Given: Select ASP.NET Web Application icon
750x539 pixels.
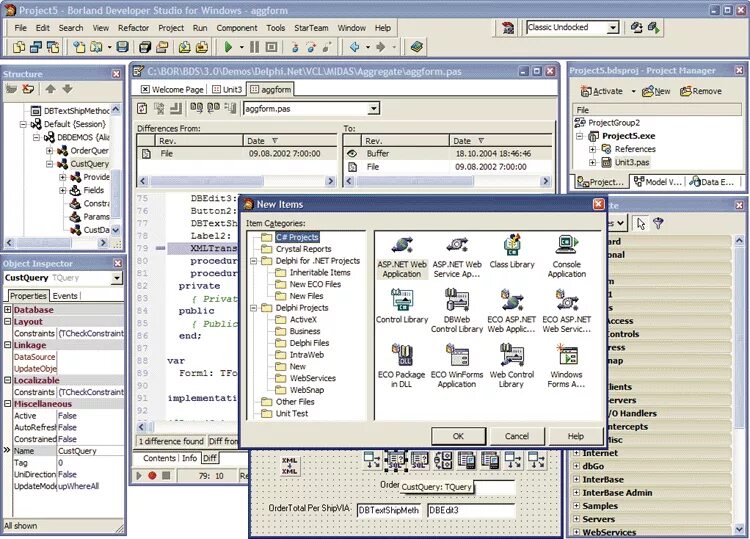Looking at the screenshot, I should (402, 257).
